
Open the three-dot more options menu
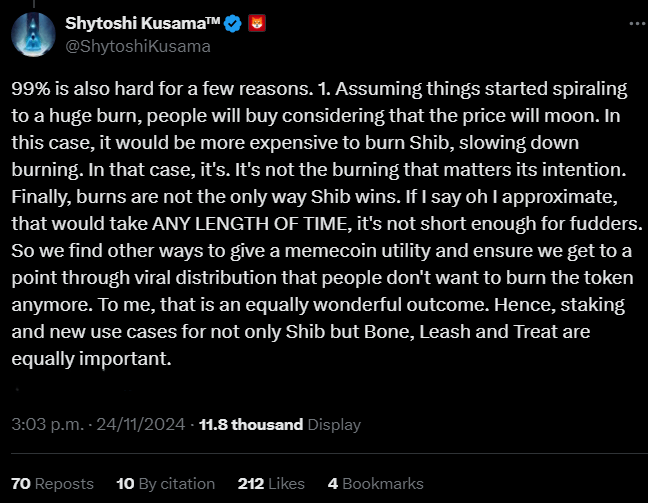637,24
